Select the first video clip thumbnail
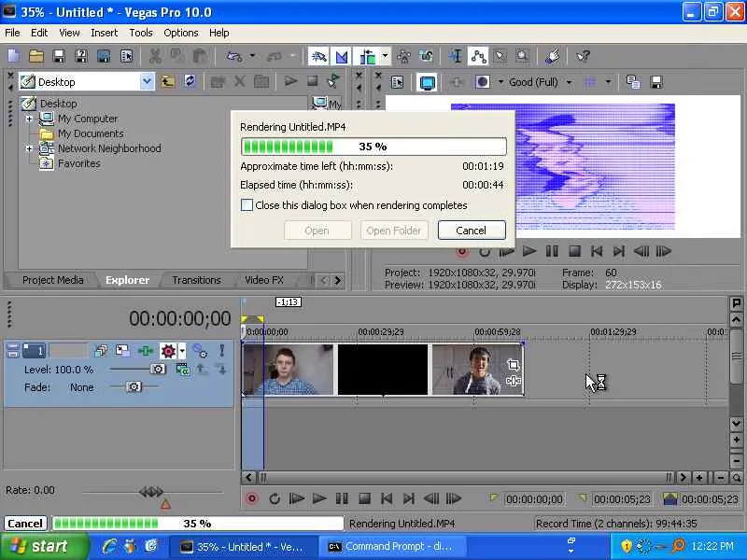This screenshot has width=747, height=560. point(289,370)
